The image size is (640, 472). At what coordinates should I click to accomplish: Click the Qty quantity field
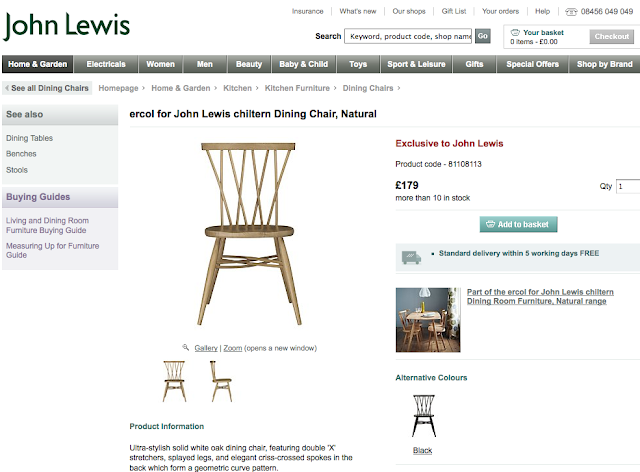point(628,187)
